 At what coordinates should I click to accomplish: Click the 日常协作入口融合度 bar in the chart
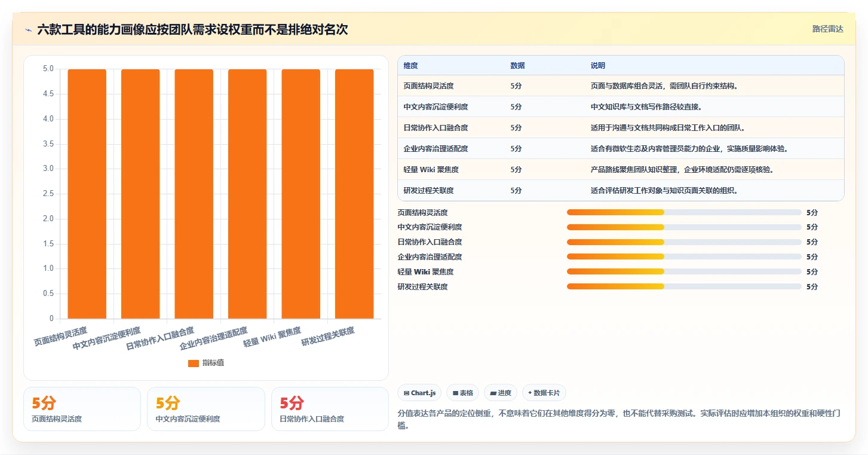point(194,194)
